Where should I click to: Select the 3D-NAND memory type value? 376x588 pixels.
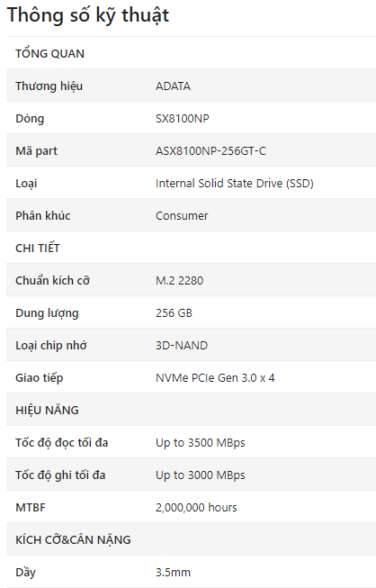pos(182,346)
